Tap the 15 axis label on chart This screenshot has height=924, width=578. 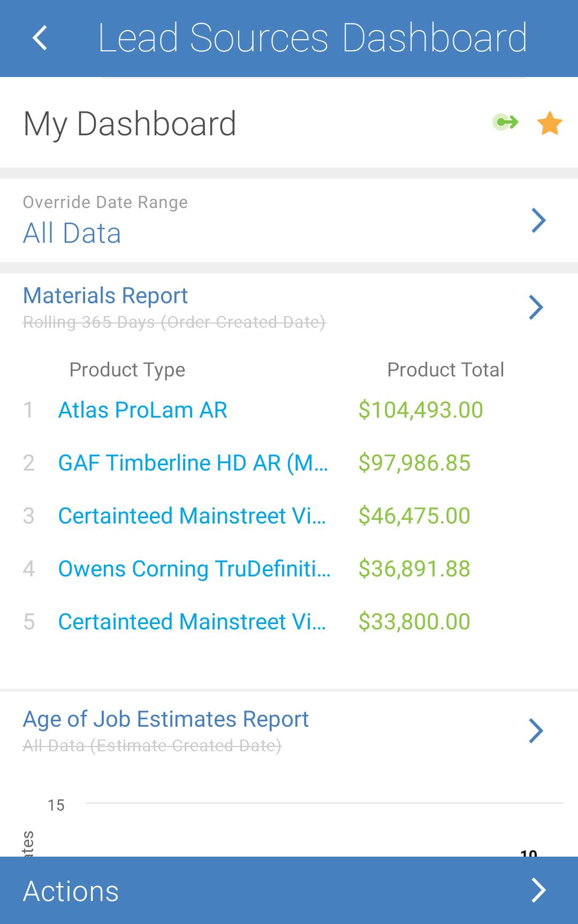click(x=56, y=805)
